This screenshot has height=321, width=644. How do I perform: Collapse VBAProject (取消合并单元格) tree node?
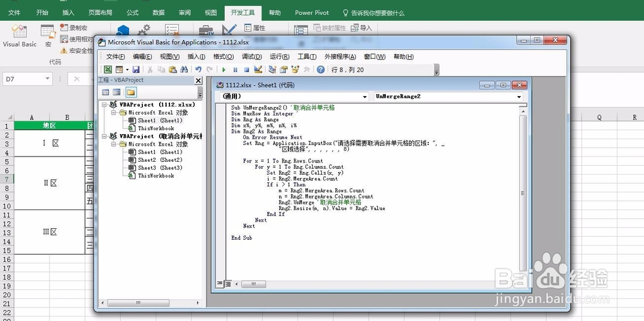104,136
